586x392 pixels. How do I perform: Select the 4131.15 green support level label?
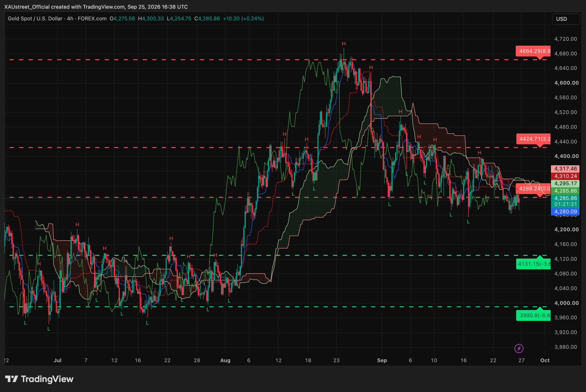click(x=533, y=264)
